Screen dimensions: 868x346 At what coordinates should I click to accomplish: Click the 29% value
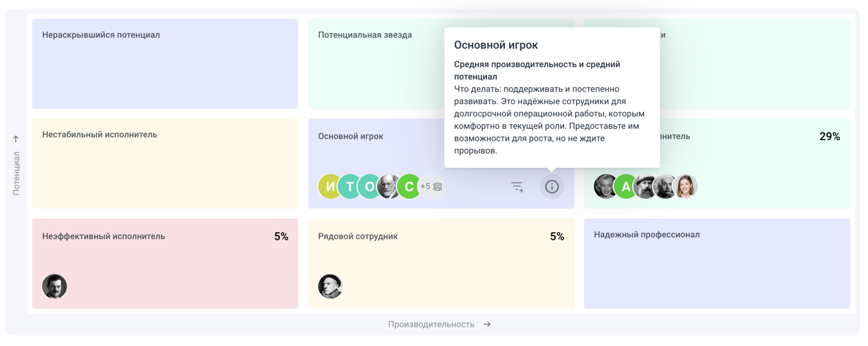pyautogui.click(x=830, y=137)
